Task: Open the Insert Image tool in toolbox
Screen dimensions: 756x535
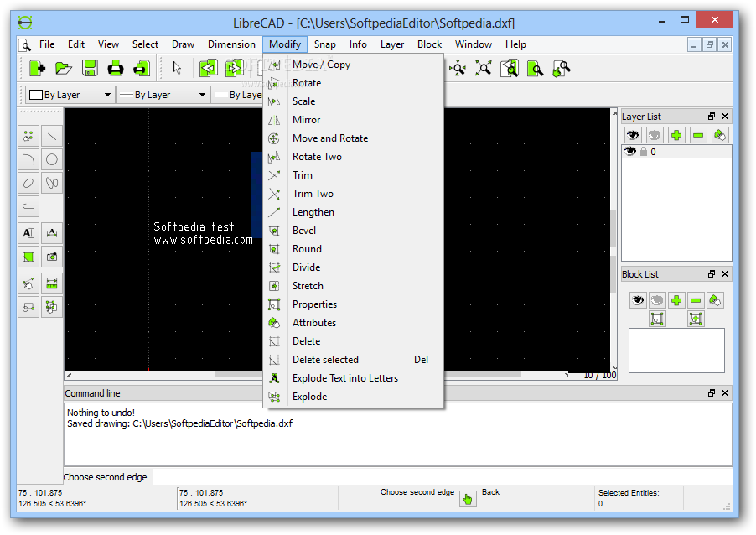Action: click(52, 257)
